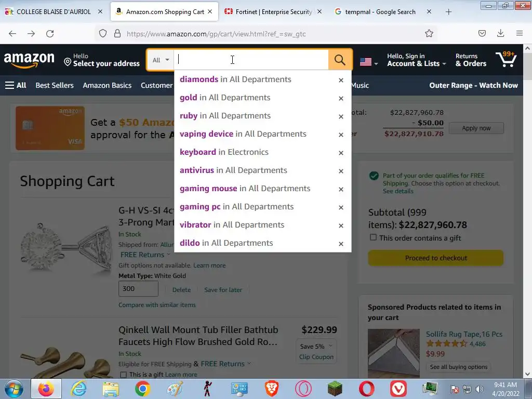The height and width of the screenshot is (399, 532).
Task: Select antivirus in All Departments suggestion
Action: (x=233, y=170)
